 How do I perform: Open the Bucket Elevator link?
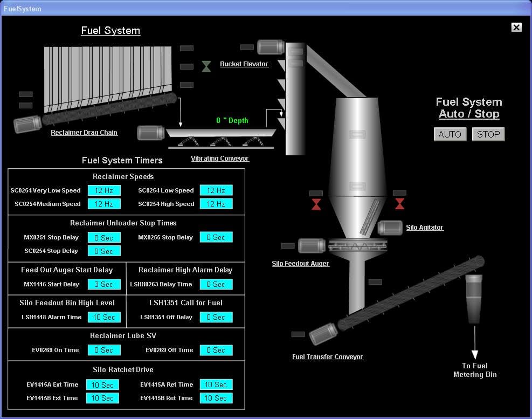[244, 64]
